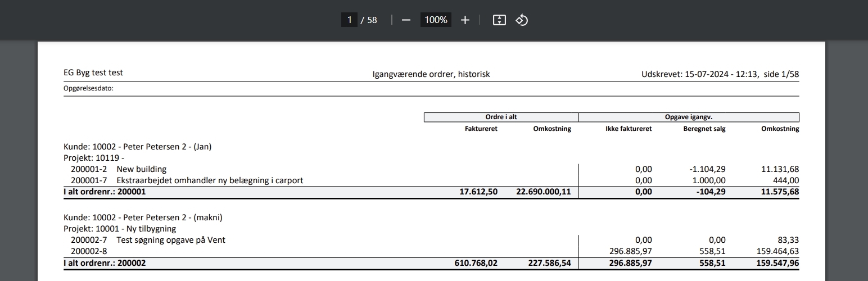Select the value 11.575,68
The height and width of the screenshot is (281, 868).
point(779,192)
